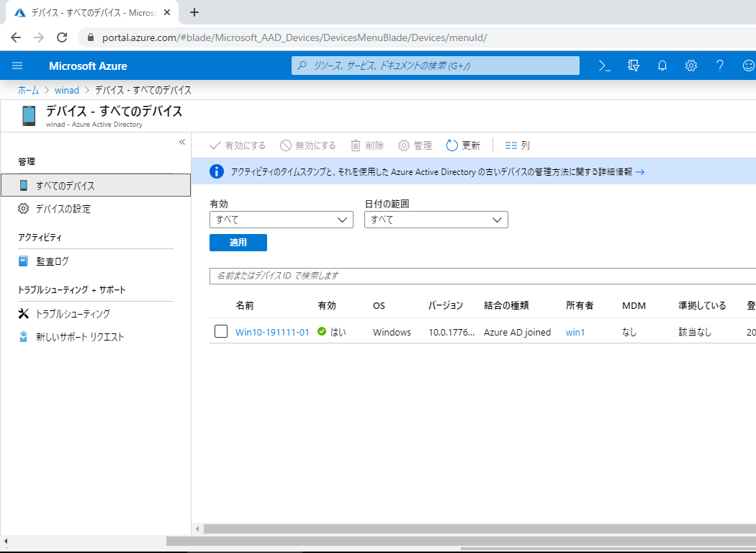Image resolution: width=756 pixels, height=553 pixels.
Task: Reload the page with browser refresh icon
Action: click(x=62, y=37)
